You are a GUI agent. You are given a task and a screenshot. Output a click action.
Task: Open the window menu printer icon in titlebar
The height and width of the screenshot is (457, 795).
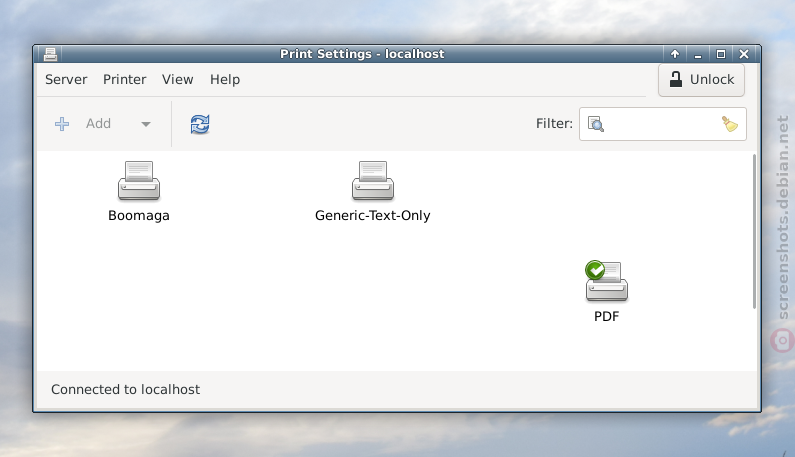click(x=50, y=54)
